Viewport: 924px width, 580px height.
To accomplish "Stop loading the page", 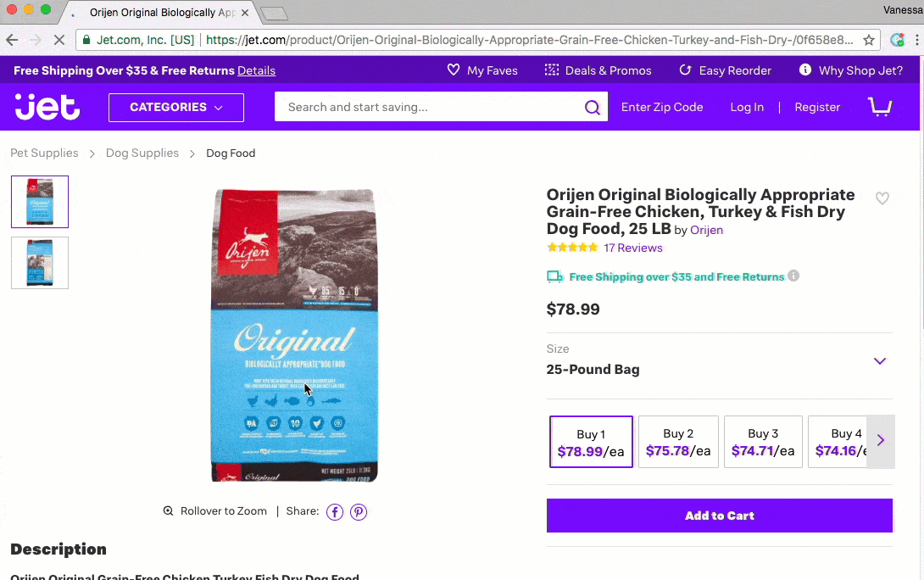I will click(59, 40).
